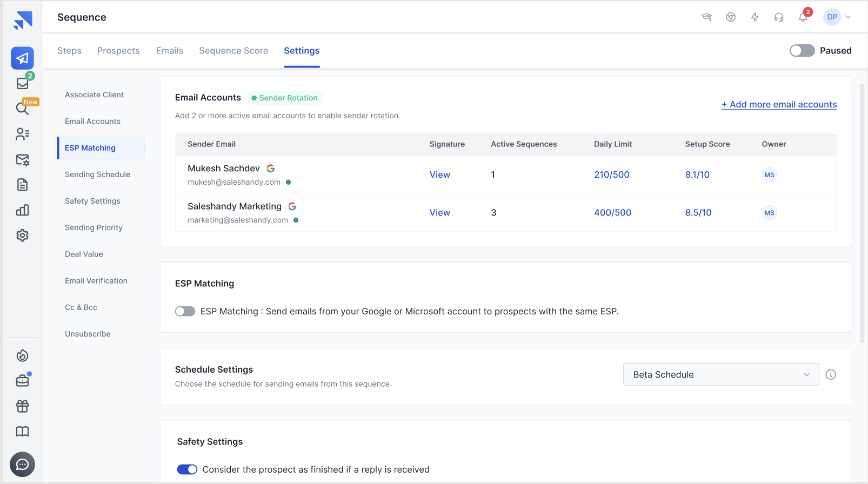Screen dimensions: 868x484
Task: View signature for Saleshandy Marketing
Action: (x=439, y=213)
